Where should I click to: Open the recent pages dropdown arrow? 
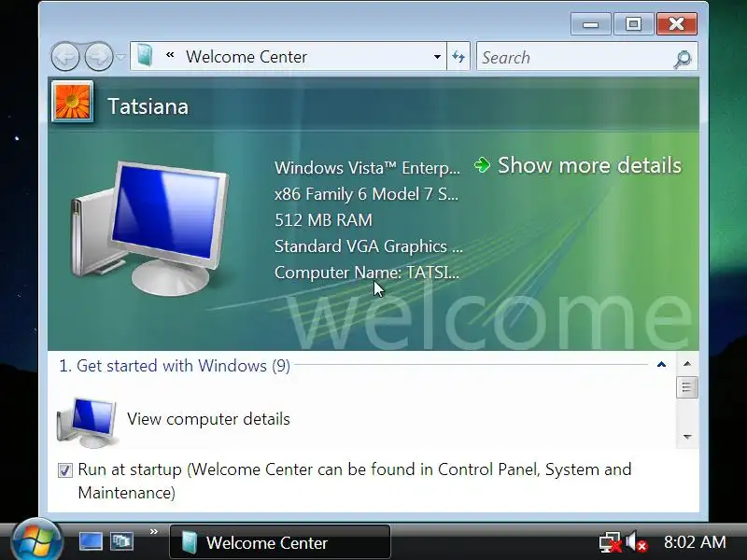pos(121,57)
